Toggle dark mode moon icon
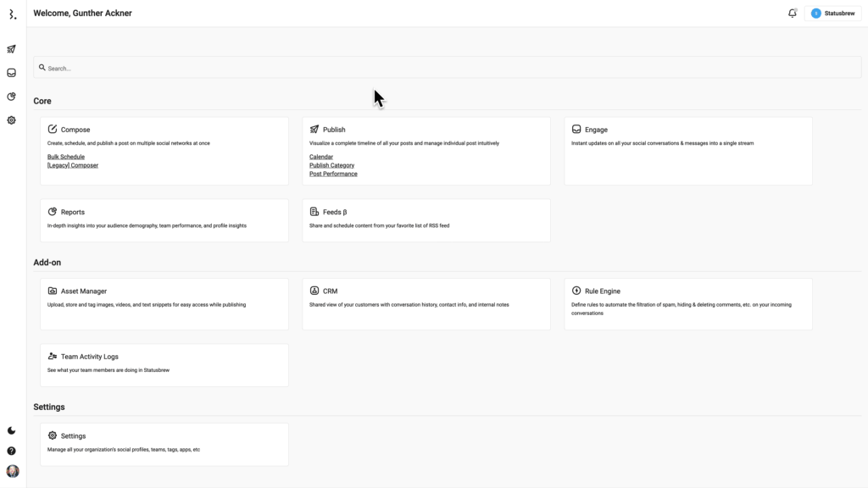 12,430
